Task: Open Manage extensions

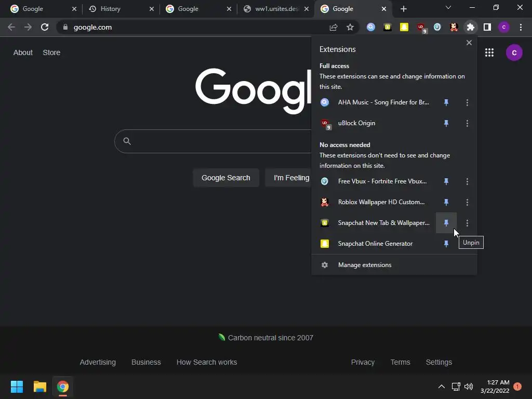Action: tap(394, 265)
